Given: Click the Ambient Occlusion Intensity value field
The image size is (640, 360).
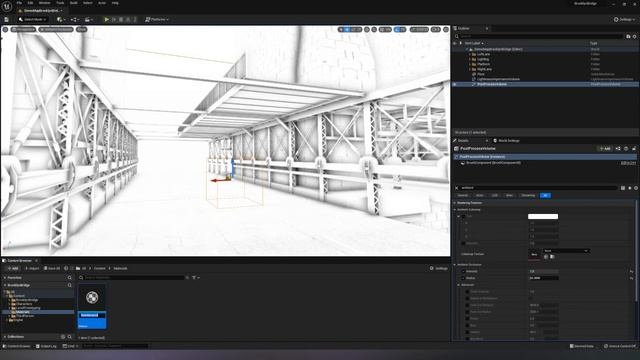Looking at the screenshot, I should [543, 271].
